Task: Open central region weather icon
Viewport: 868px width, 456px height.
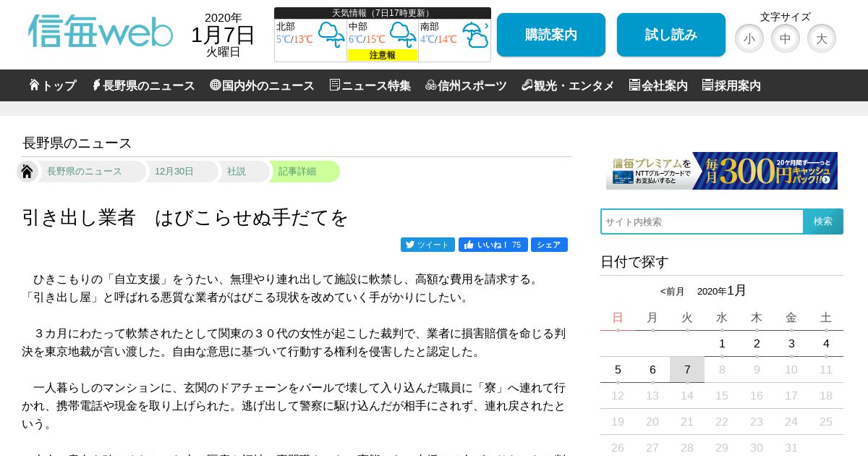Action: [403, 35]
